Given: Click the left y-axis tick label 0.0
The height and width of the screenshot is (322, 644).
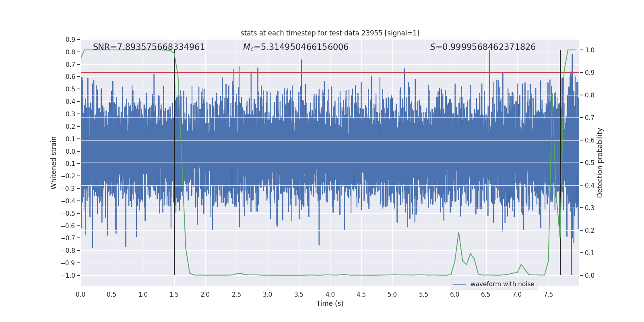Looking at the screenshot, I should [70, 151].
